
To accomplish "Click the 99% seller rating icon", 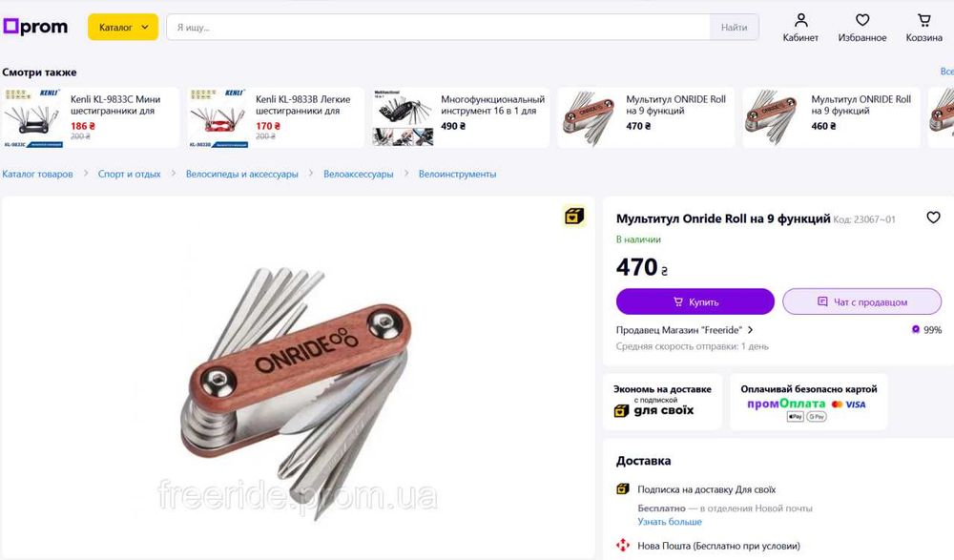I will pyautogui.click(x=916, y=329).
